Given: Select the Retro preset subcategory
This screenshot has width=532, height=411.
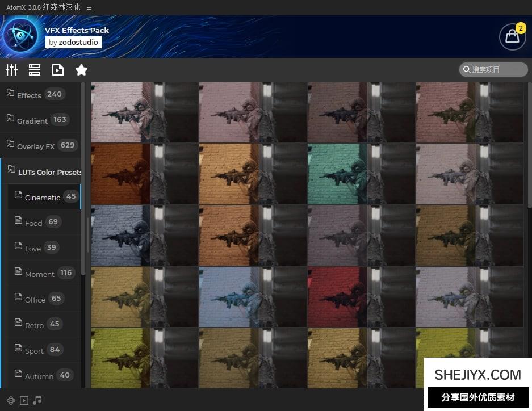Looking at the screenshot, I should click(34, 325).
